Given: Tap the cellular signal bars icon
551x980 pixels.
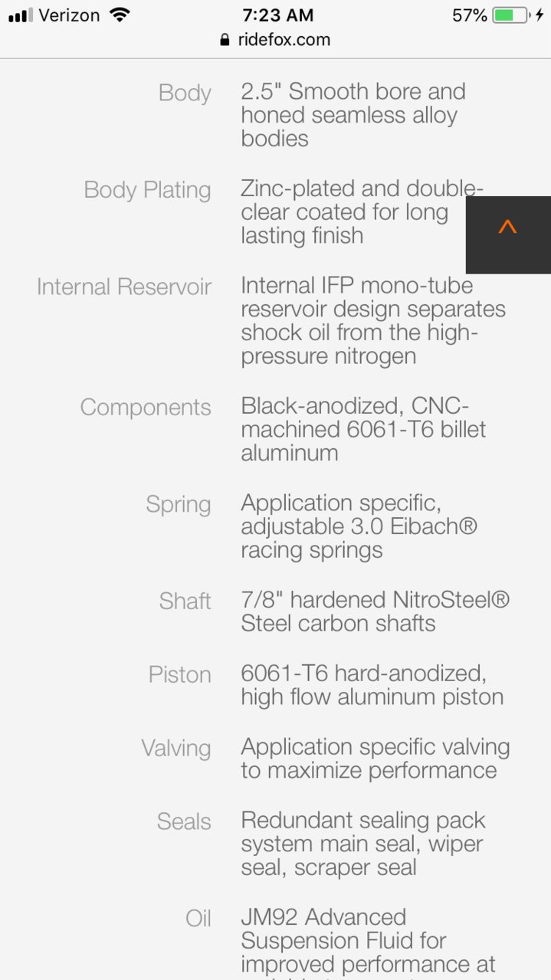Looking at the screenshot, I should tap(21, 15).
